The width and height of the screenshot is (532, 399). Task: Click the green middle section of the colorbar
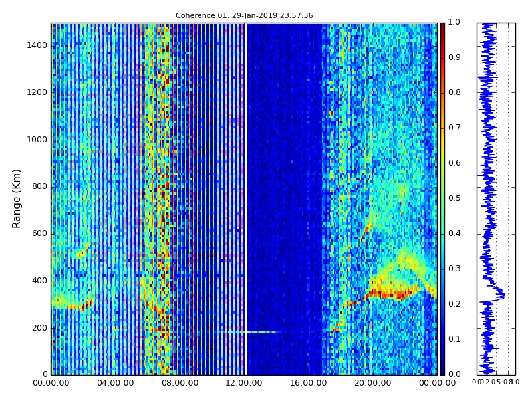[442, 199]
